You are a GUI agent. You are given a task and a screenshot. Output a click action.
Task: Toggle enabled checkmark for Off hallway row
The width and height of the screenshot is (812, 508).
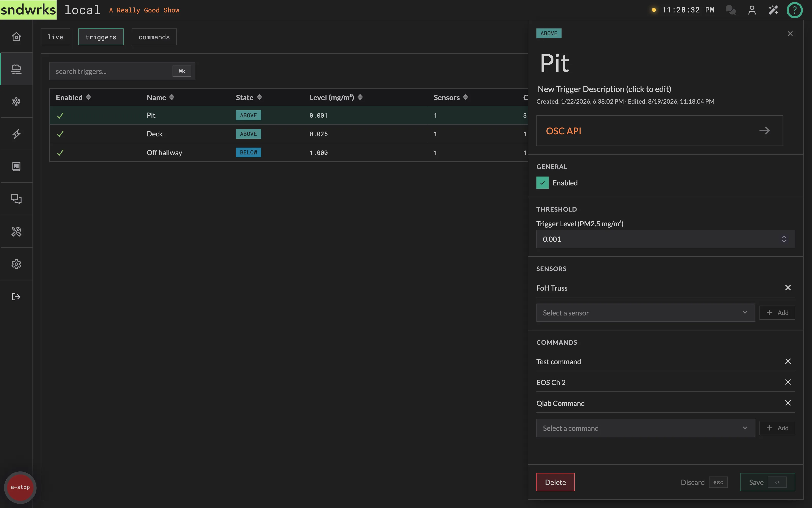pyautogui.click(x=60, y=153)
